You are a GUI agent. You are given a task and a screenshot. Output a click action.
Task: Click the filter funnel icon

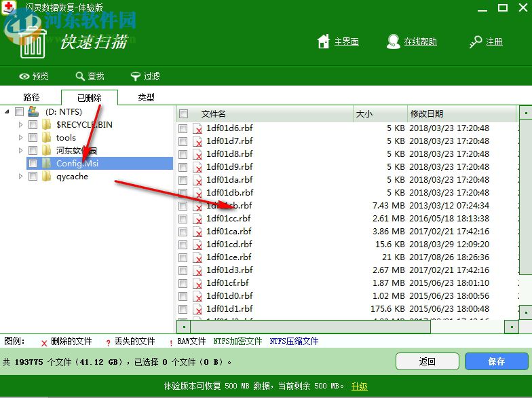click(x=136, y=76)
